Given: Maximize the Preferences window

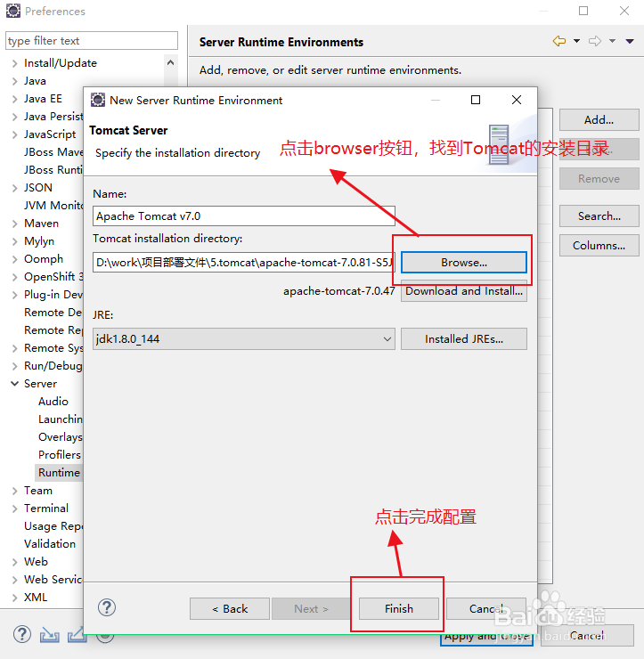Looking at the screenshot, I should 583,11.
